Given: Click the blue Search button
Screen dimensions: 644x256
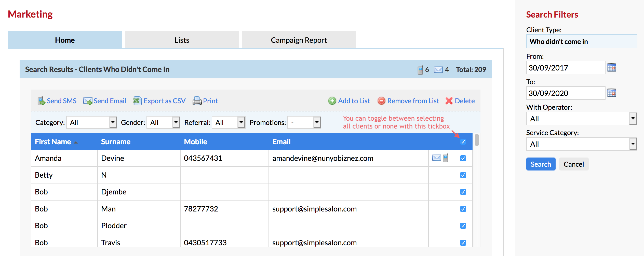Looking at the screenshot, I should 541,164.
